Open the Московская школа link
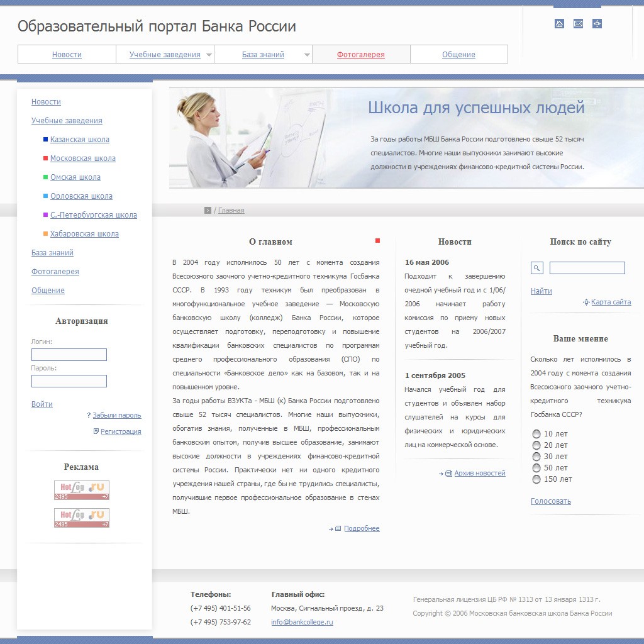 coord(83,158)
